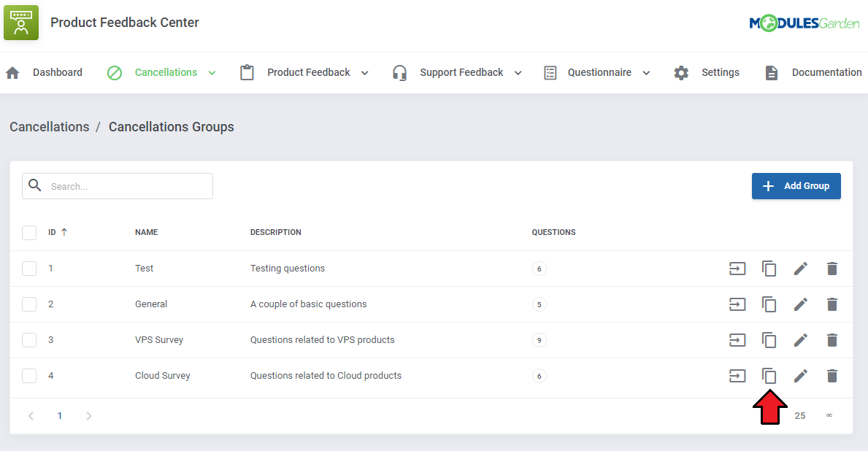This screenshot has height=451, width=868.
Task: Click the Settings gear icon
Action: click(x=681, y=72)
